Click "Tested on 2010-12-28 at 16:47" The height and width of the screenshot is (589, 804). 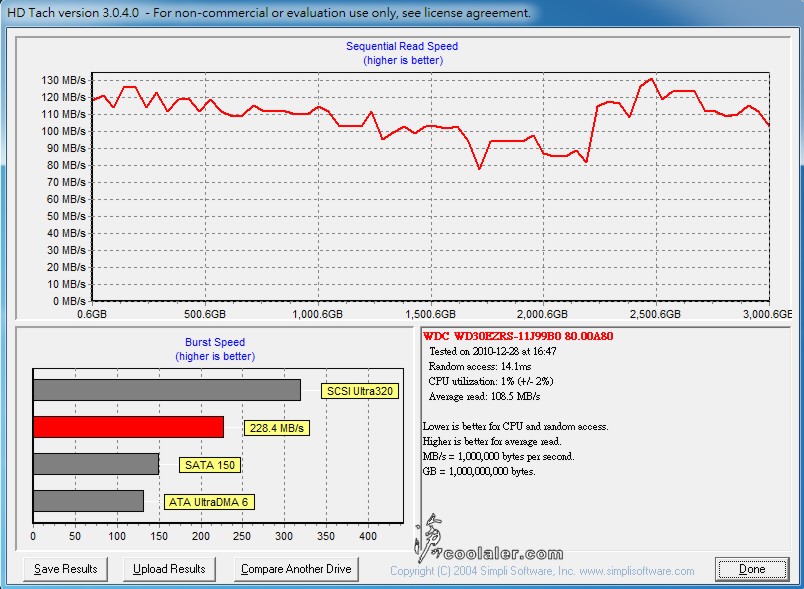[493, 351]
